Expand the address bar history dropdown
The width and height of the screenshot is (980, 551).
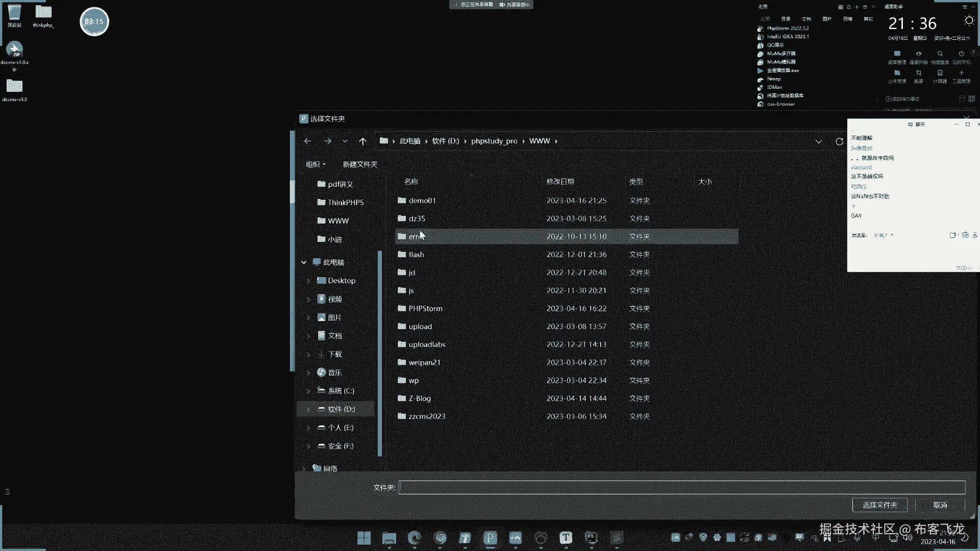pos(818,141)
